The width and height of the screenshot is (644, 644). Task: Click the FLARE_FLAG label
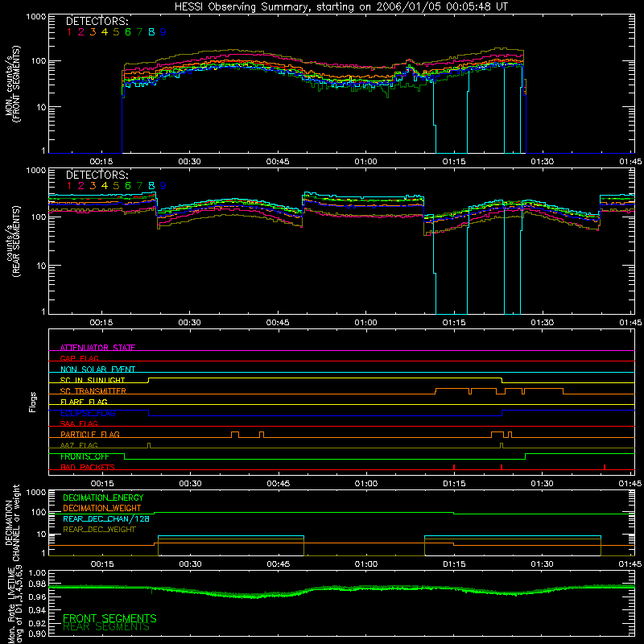[84, 402]
